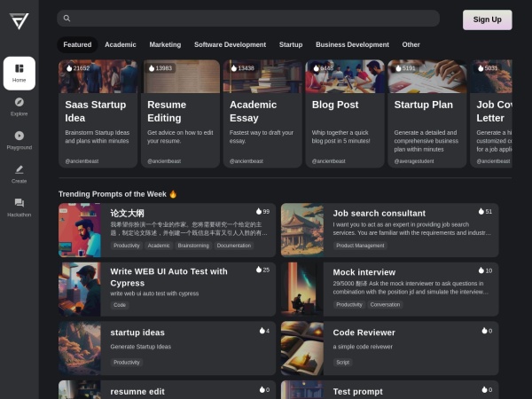Click the Mock interview prompt thumbnail

(302, 288)
